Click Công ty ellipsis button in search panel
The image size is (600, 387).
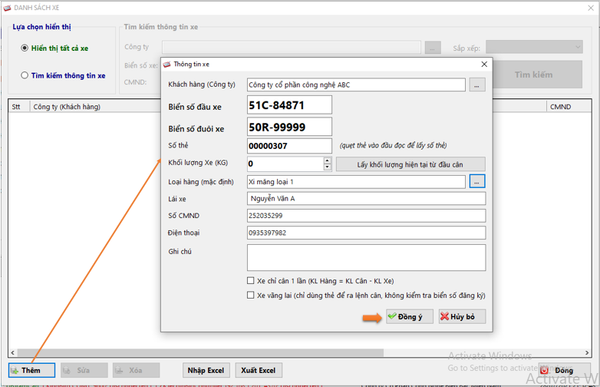click(x=433, y=48)
